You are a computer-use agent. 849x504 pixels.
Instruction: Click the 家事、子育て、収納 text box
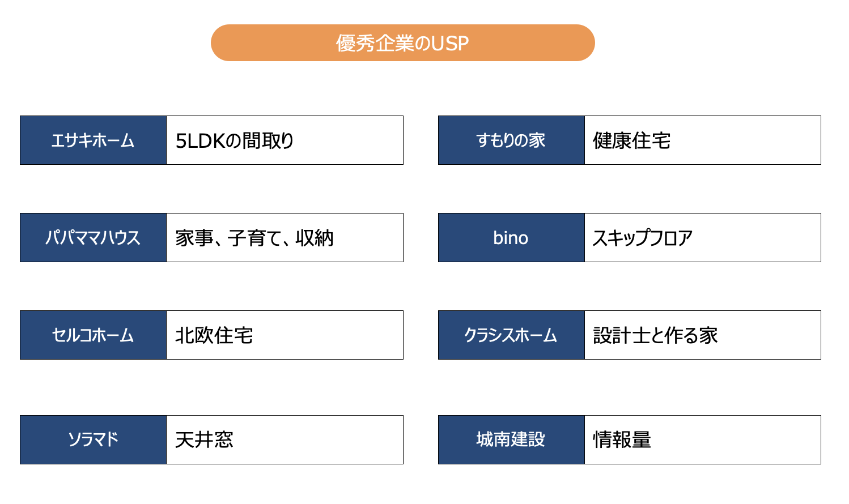(285, 238)
